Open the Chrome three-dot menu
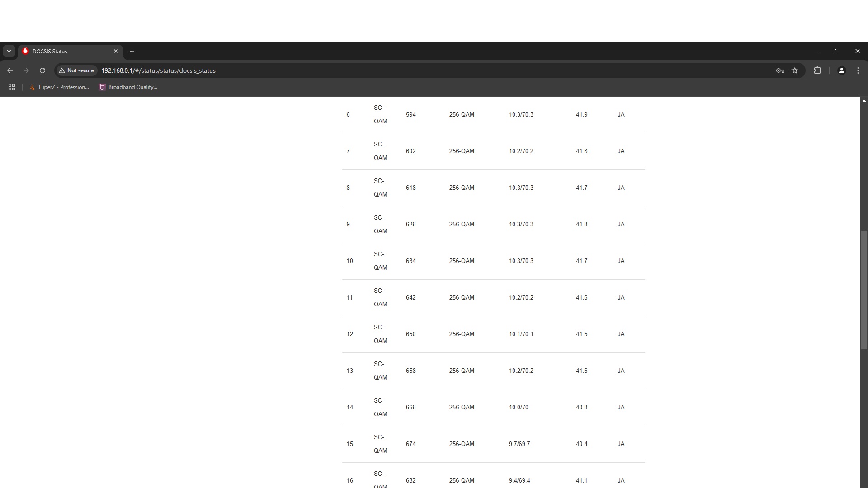This screenshot has height=488, width=868. pyautogui.click(x=858, y=70)
